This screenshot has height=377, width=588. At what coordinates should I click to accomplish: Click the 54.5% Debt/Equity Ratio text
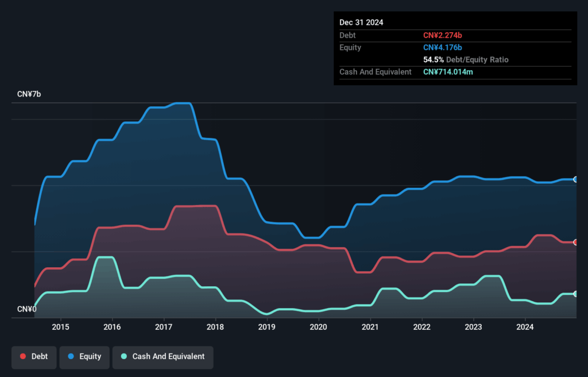point(466,60)
